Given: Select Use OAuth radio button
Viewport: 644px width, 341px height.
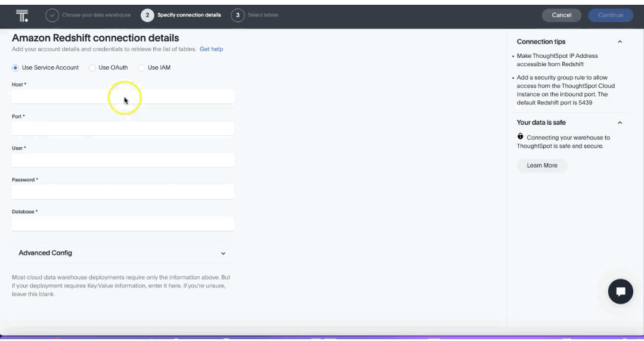Looking at the screenshot, I should (92, 68).
